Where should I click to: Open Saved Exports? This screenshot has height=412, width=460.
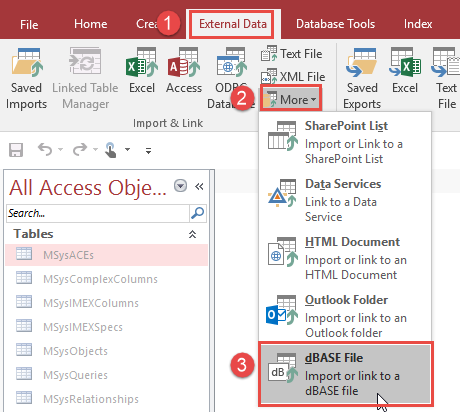pos(362,79)
